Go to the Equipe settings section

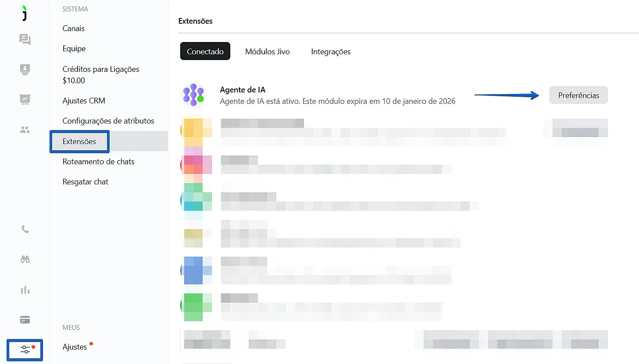point(74,49)
